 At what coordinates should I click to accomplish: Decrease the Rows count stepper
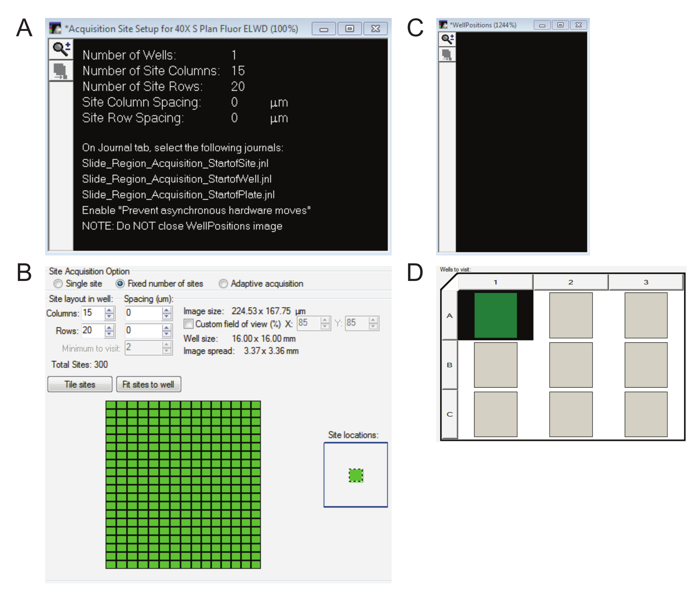coord(109,334)
